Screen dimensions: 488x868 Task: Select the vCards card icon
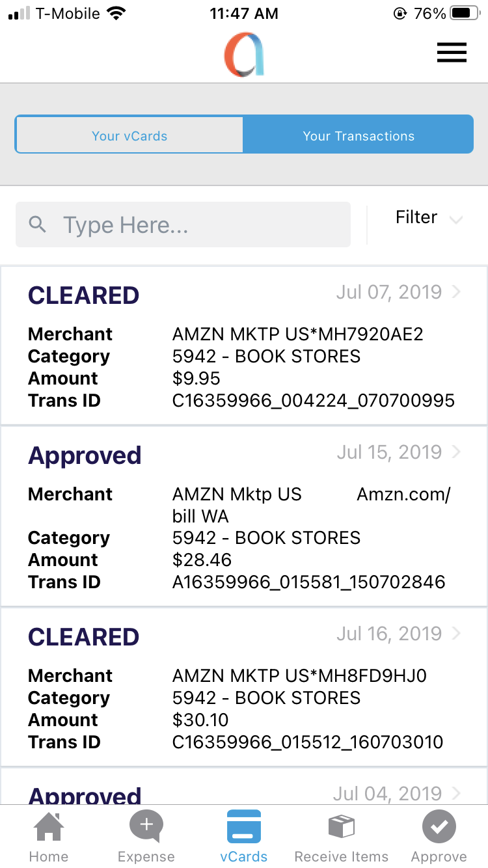click(x=244, y=826)
